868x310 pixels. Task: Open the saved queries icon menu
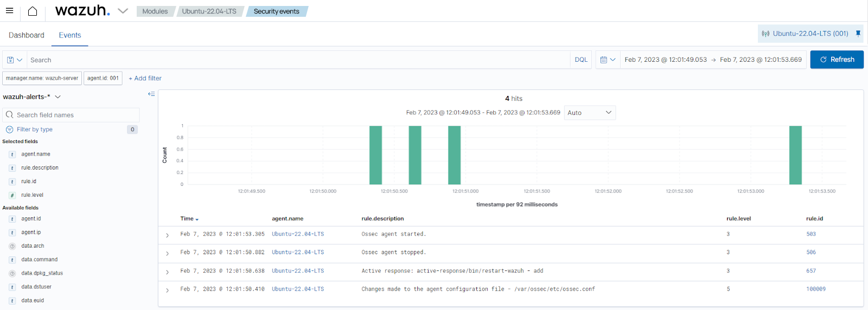coord(15,60)
